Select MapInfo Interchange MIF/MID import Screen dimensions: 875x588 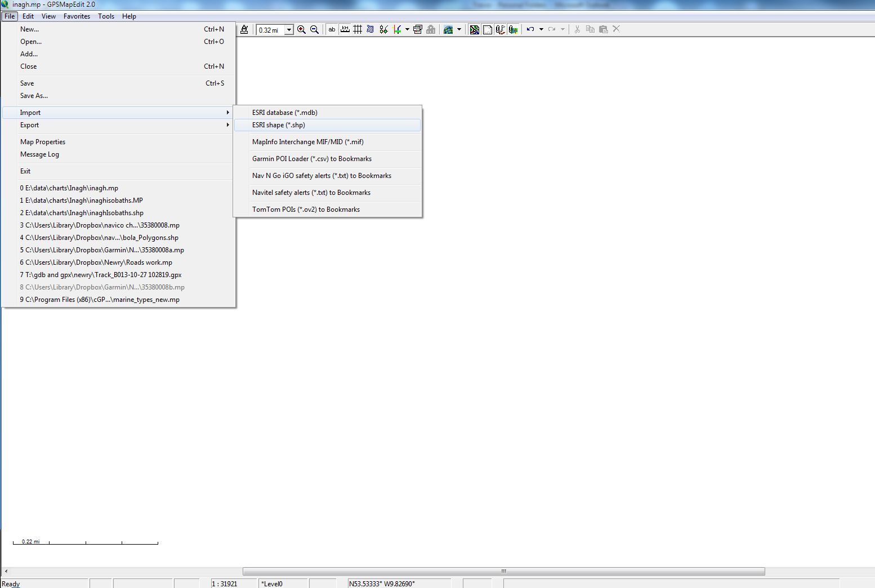point(328,142)
